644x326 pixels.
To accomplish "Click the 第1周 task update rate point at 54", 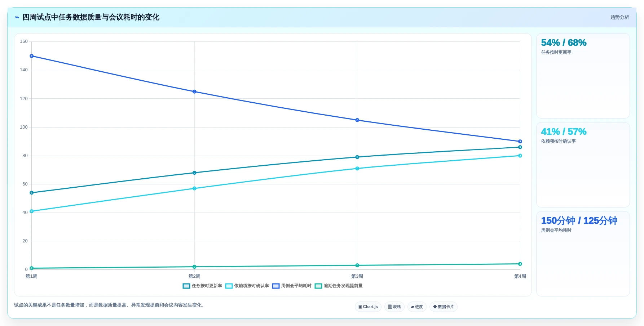I will [32, 193].
